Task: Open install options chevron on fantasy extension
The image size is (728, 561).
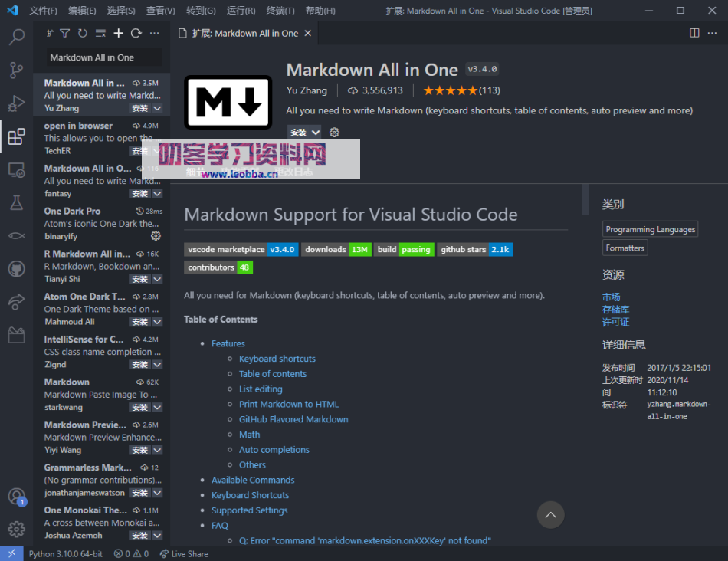Action: tap(156, 193)
